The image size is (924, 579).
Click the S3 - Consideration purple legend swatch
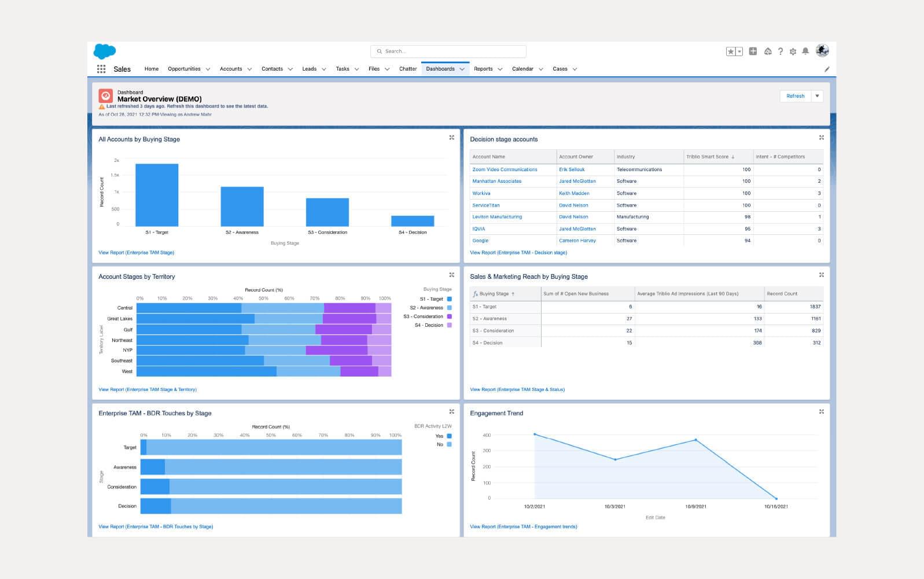tap(450, 316)
